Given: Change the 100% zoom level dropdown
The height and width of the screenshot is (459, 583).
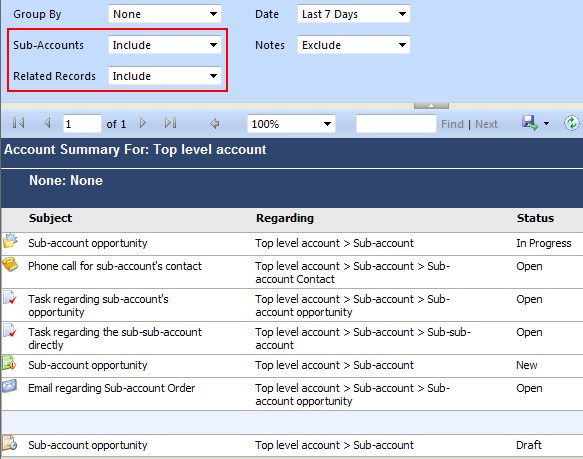Looking at the screenshot, I should coord(291,124).
